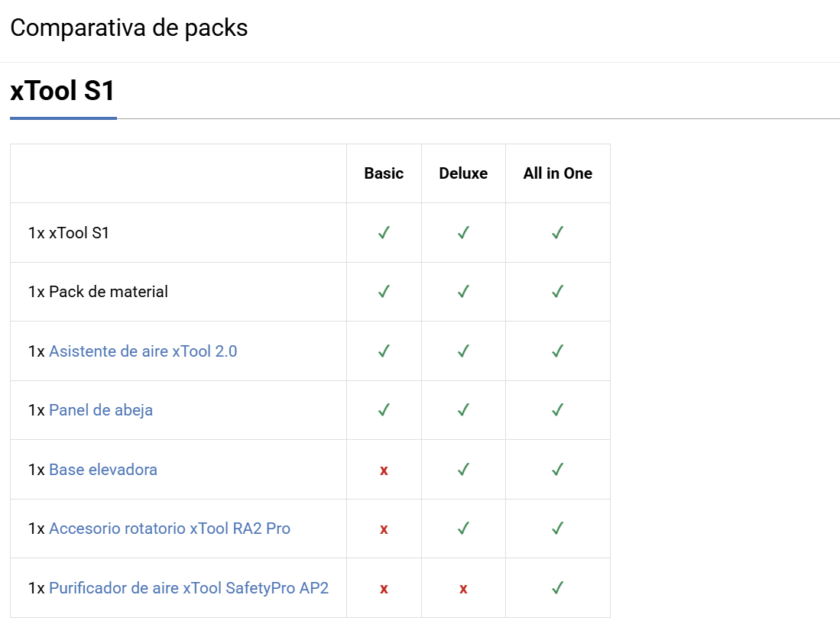Follow the Base elevadora link

pos(103,470)
